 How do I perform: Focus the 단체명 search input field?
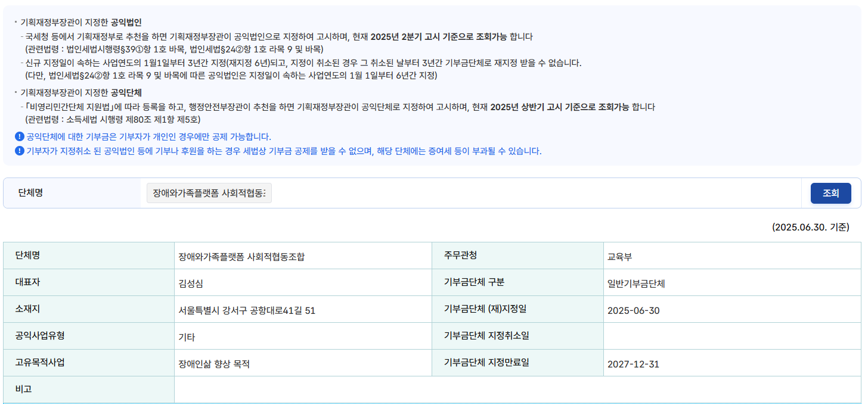[209, 193]
